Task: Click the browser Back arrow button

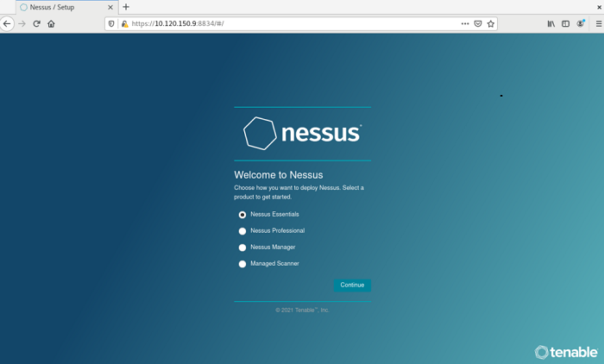Action: pos(8,24)
